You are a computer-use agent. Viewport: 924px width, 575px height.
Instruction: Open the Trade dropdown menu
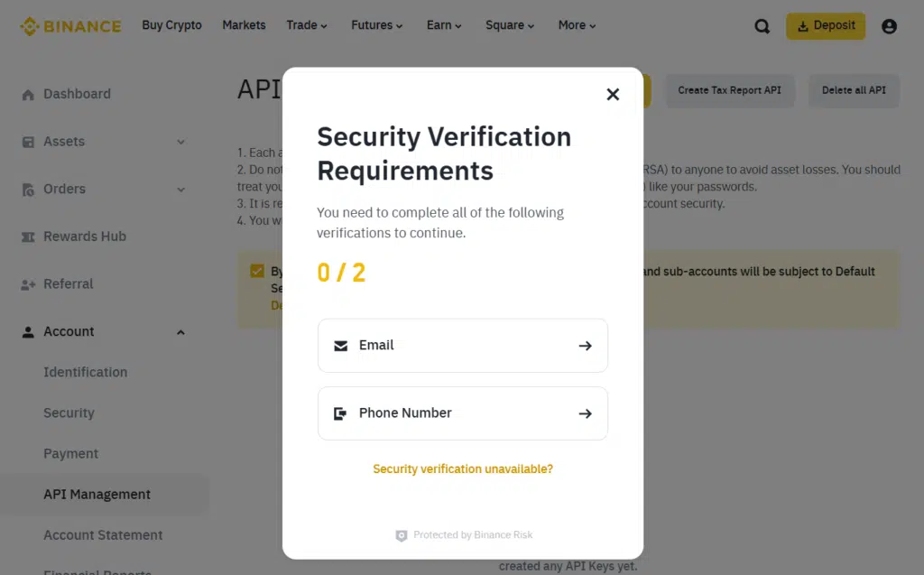(306, 25)
